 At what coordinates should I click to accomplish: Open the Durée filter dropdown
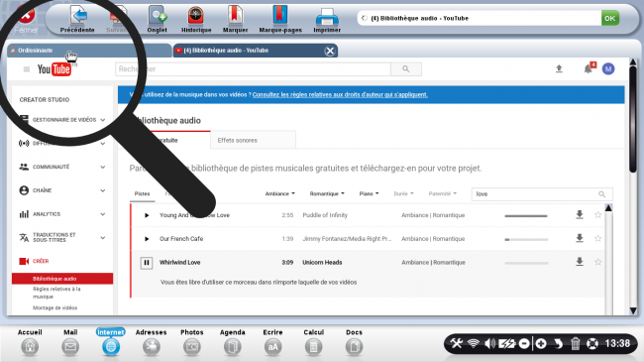[403, 193]
